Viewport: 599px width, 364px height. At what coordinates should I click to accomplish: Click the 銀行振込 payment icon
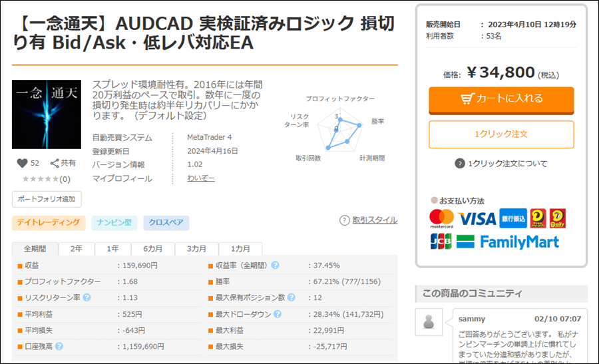pyautogui.click(x=513, y=218)
